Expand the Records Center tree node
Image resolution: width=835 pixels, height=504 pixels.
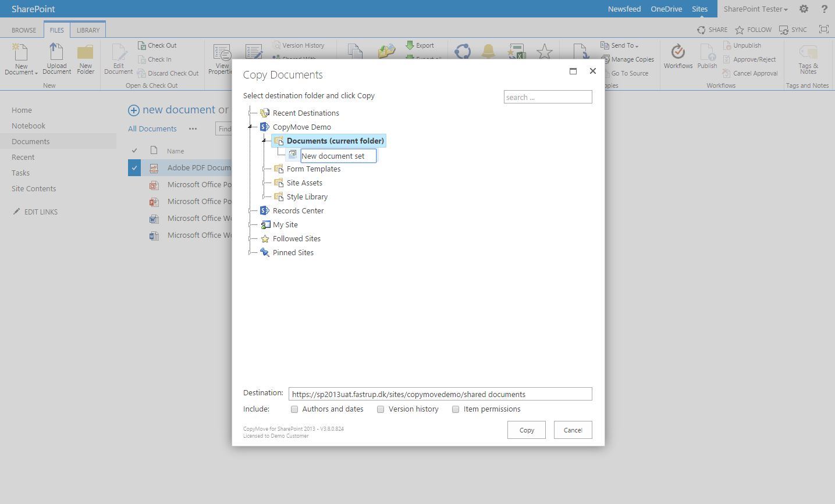251,210
